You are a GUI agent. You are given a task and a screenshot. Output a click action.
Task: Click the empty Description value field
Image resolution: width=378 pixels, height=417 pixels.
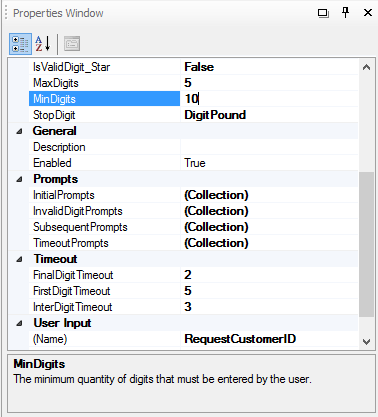coord(269,147)
